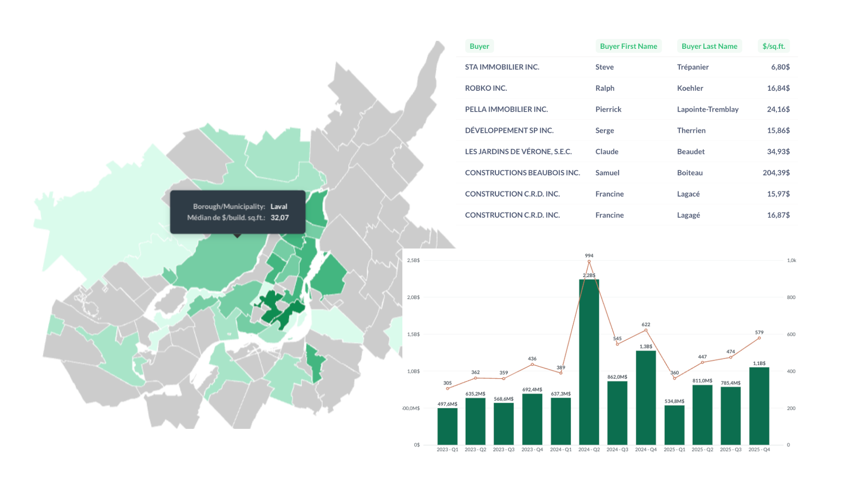Select the 16,87$ price value
Screen dimensions: 868x488
point(778,215)
